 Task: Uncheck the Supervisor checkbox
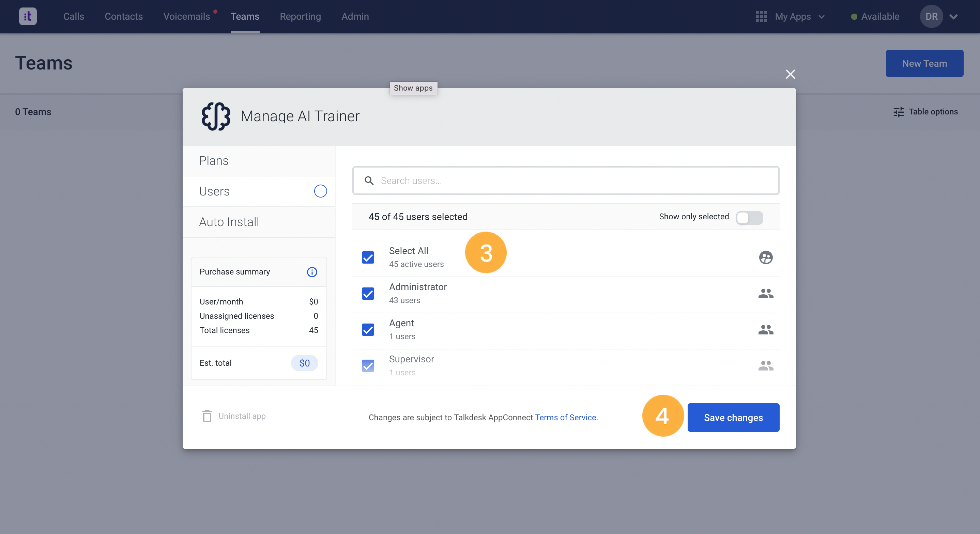(x=368, y=366)
